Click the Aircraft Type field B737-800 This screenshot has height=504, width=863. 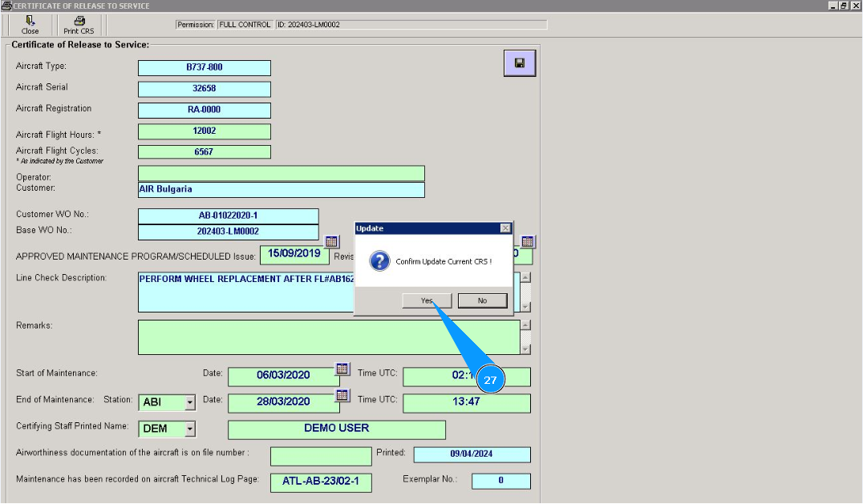[x=205, y=67]
